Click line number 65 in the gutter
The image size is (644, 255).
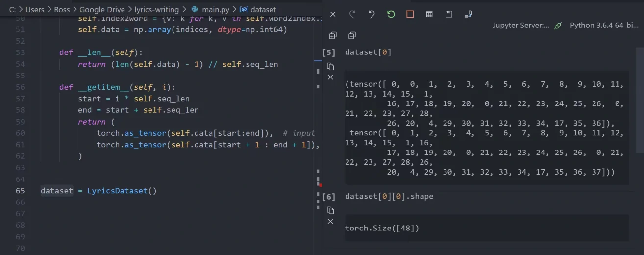click(20, 191)
